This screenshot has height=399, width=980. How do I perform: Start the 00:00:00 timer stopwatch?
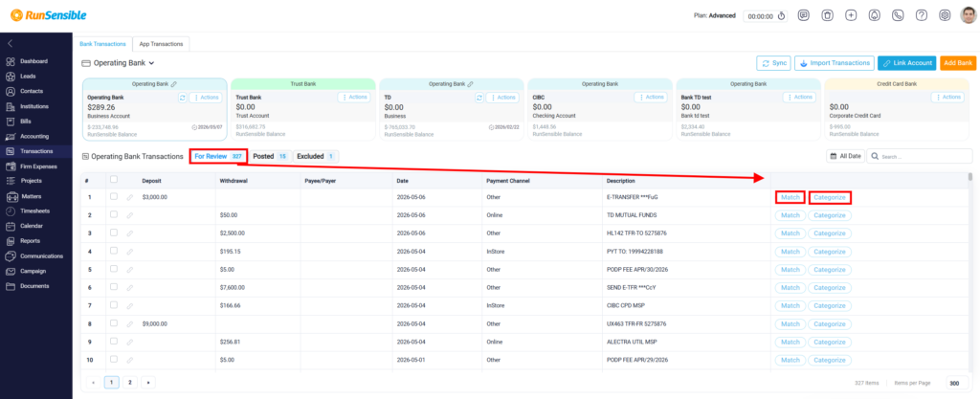781,16
